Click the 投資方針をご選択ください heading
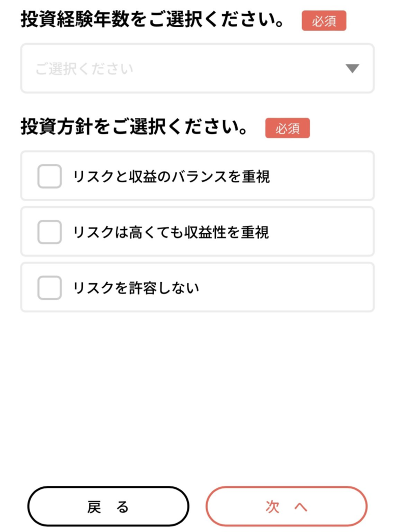The image size is (395, 532). (x=135, y=128)
